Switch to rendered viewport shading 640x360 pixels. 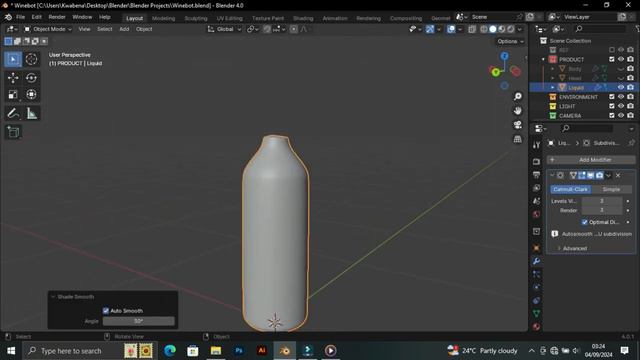click(x=511, y=29)
